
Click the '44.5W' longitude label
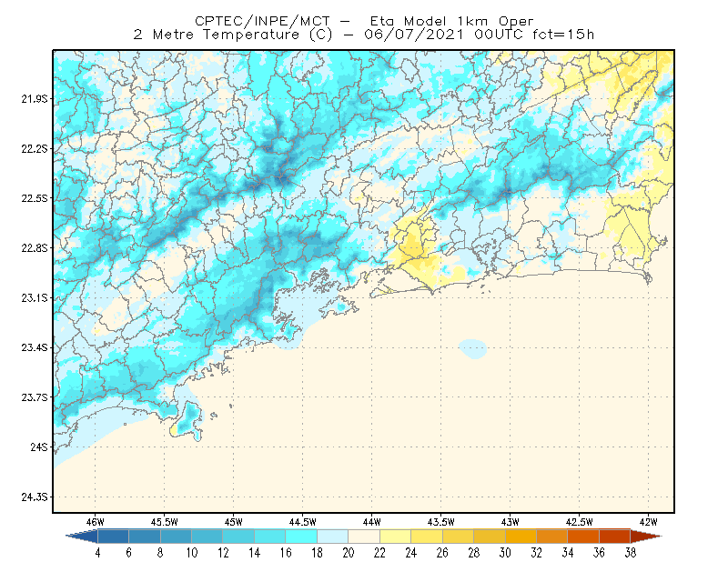coord(303,522)
